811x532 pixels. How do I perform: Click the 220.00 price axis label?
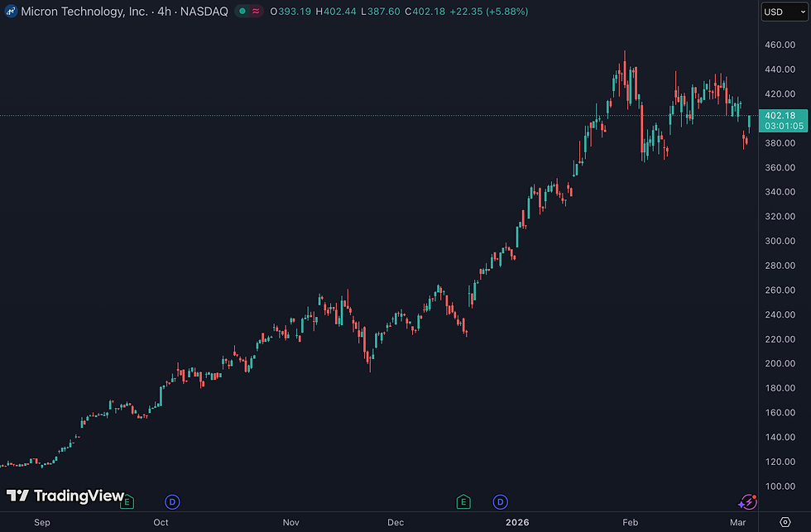pyautogui.click(x=780, y=339)
